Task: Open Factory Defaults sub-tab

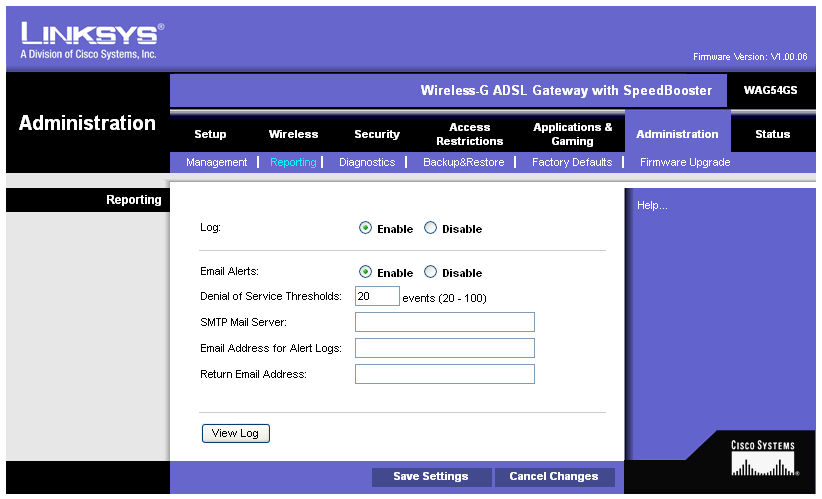Action: 572,162
